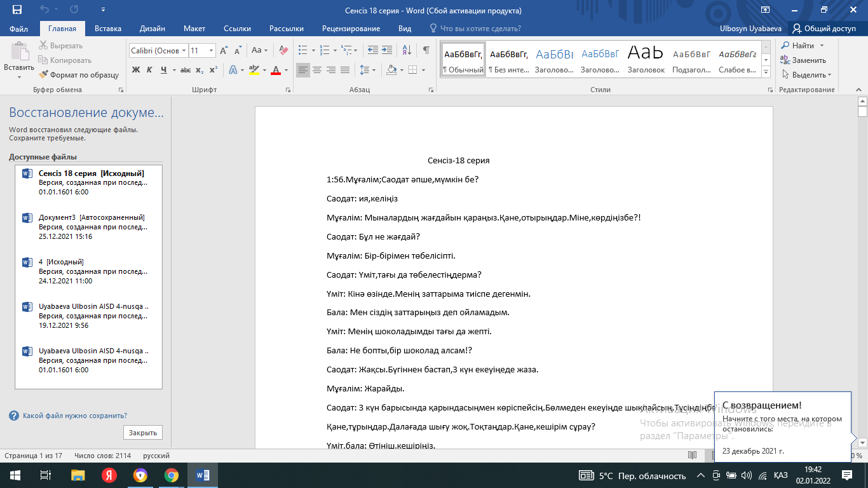The width and height of the screenshot is (868, 488).
Task: Toggle Underline (Ч) formatting
Action: [164, 70]
